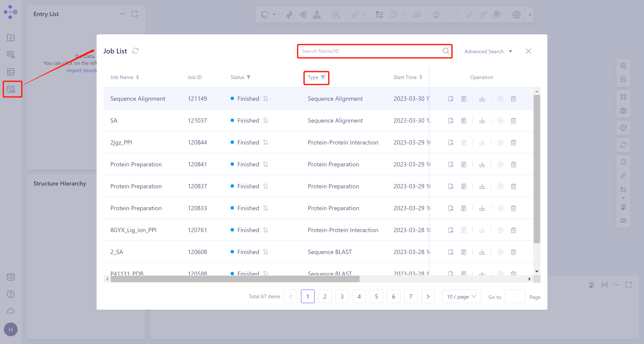Open the 10 / page size selector
Screen dimensions: 644x344
click(x=461, y=297)
